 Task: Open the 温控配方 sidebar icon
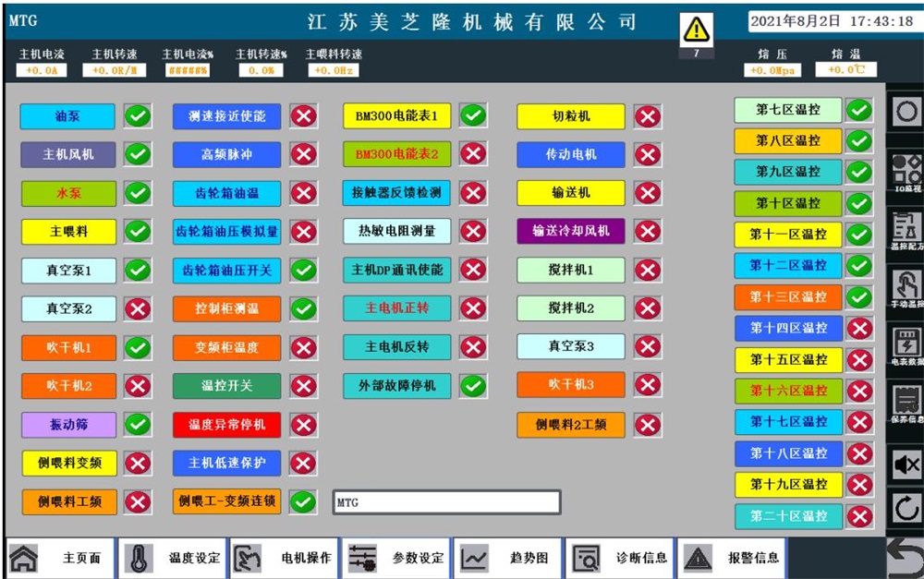tap(906, 231)
